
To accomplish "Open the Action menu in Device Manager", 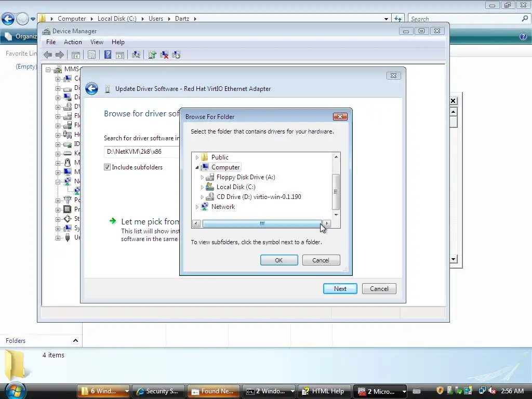I will pos(73,42).
